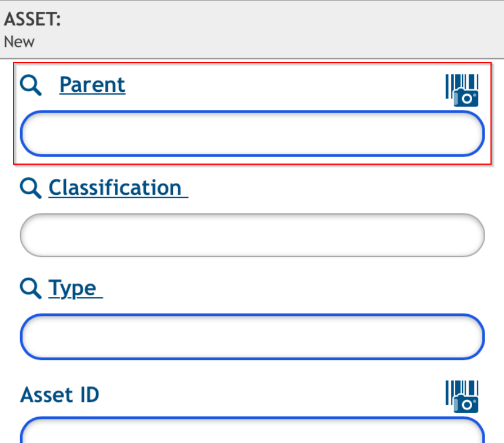Open the Classification lookup link

116,188
